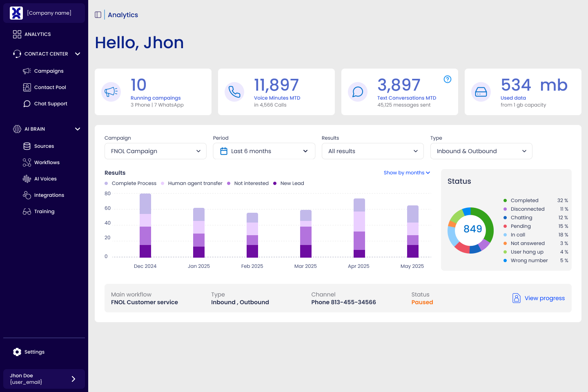Screen dimensions: 588x392
Task: Click the sidebar collapse icon beside Analytics header
Action: pos(98,15)
